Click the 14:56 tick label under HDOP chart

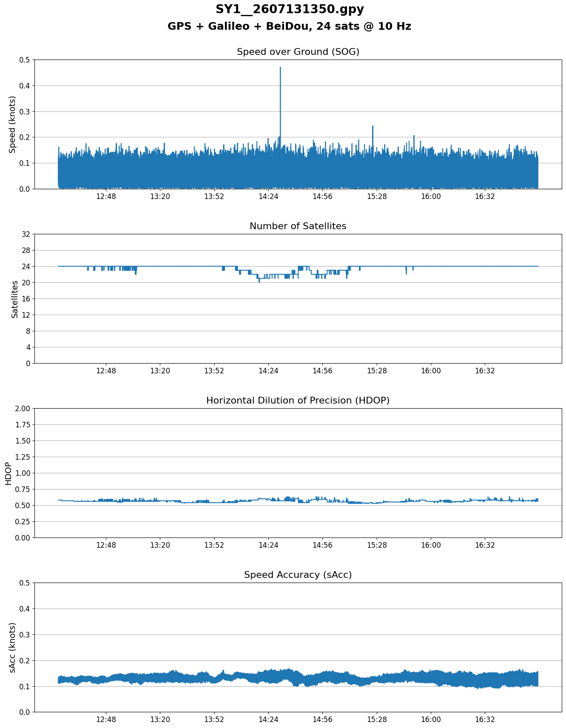(x=322, y=545)
